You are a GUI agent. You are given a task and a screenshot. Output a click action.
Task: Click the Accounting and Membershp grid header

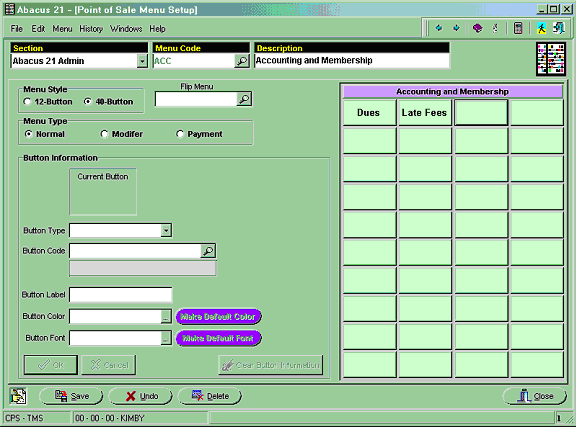click(453, 92)
